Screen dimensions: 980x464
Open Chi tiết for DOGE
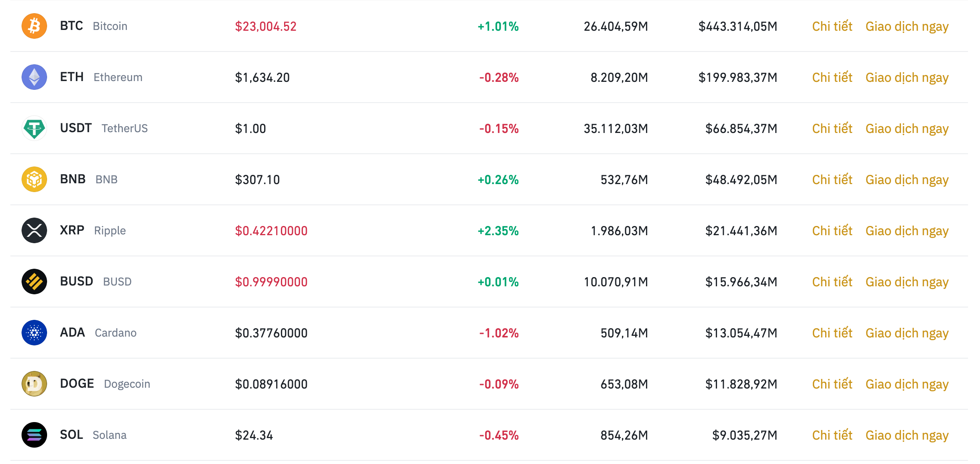click(832, 384)
